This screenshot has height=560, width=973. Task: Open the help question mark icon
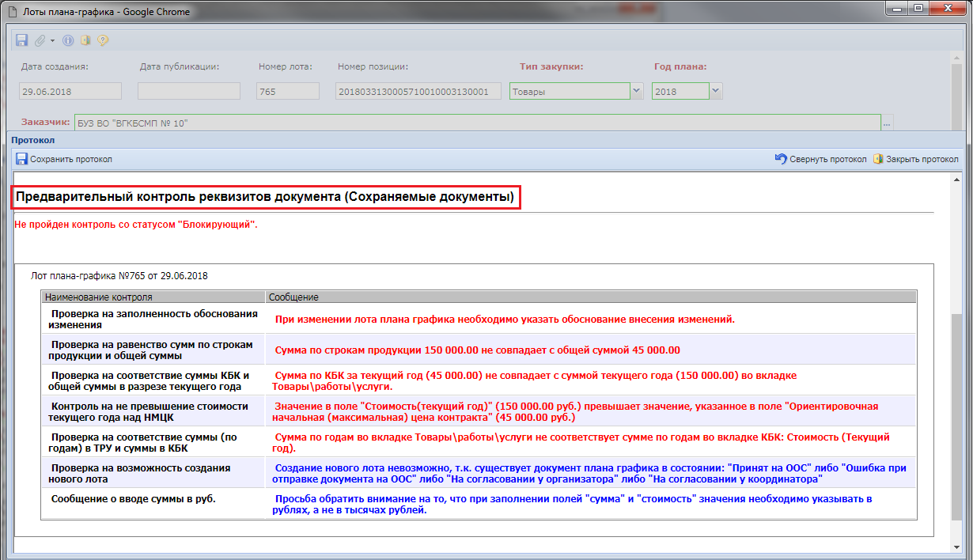tap(103, 40)
